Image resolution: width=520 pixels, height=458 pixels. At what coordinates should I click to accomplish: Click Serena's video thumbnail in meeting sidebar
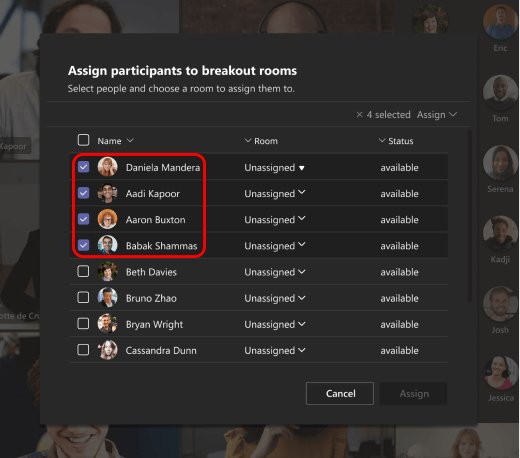coord(500,163)
